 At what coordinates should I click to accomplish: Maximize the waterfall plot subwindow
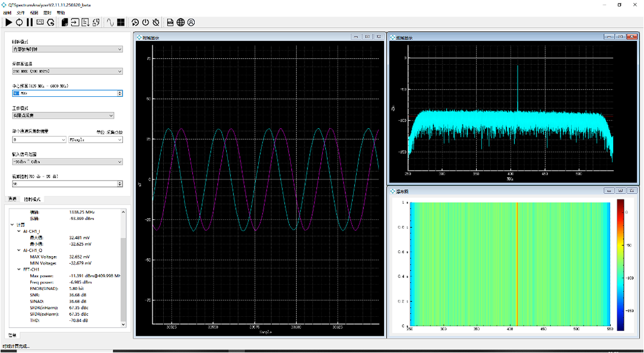point(620,191)
